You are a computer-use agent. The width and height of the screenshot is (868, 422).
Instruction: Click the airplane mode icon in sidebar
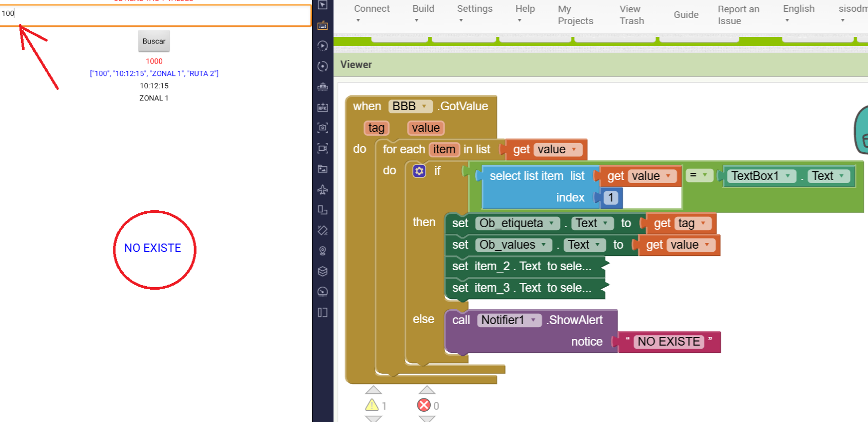click(322, 190)
